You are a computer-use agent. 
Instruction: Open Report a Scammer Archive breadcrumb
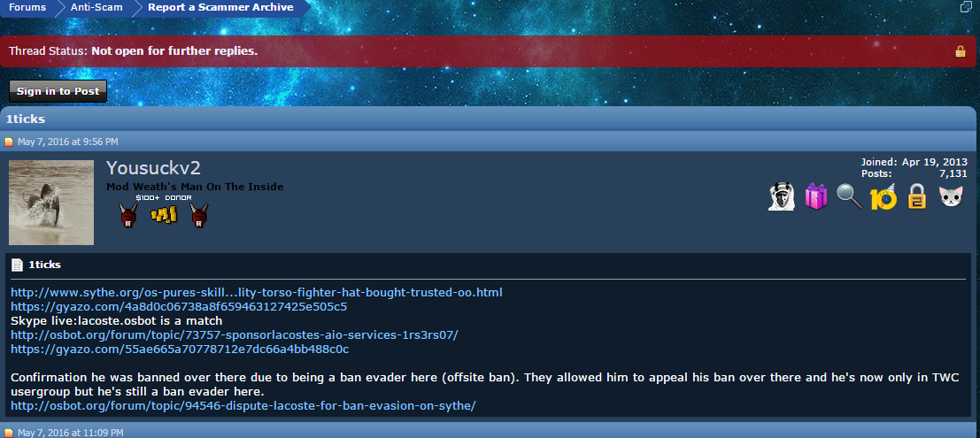pos(220,7)
